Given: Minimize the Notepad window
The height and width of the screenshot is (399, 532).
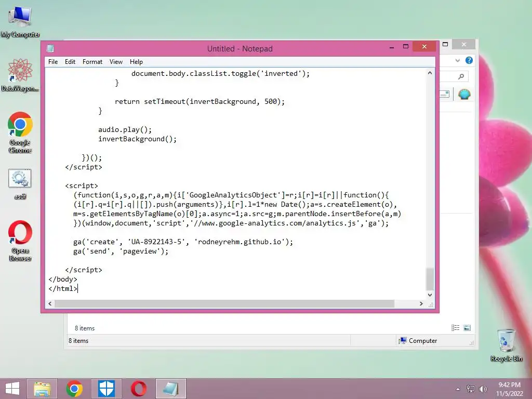Looking at the screenshot, I should (x=392, y=47).
